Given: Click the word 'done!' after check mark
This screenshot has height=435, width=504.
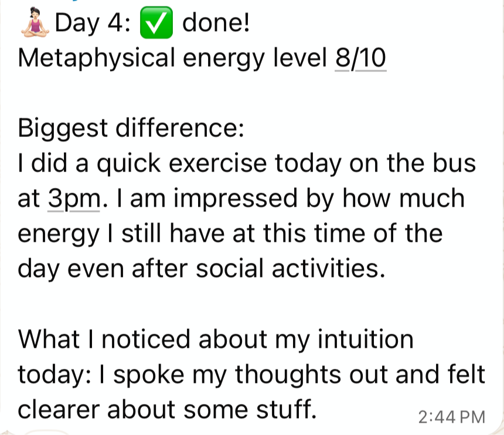Looking at the screenshot, I should tap(216, 23).
